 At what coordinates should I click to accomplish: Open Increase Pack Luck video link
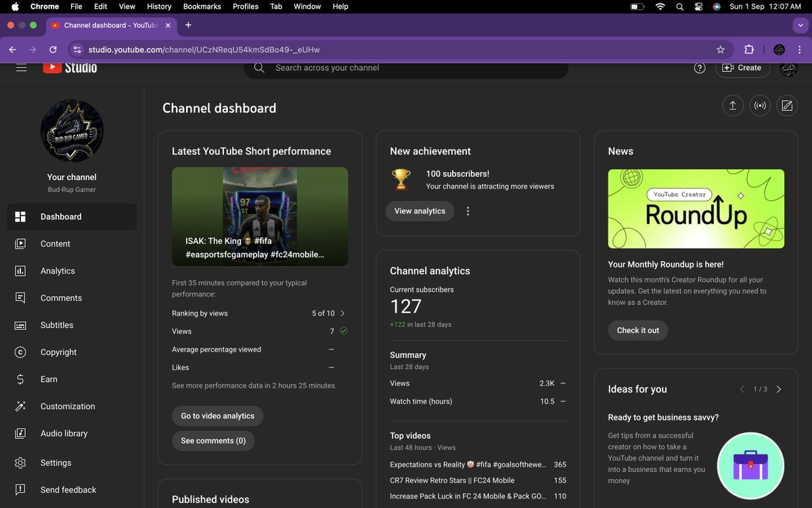tap(468, 496)
